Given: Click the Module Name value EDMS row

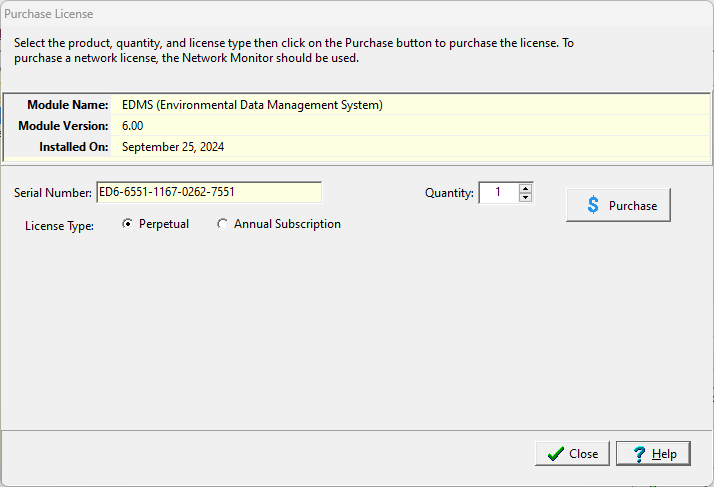Looking at the screenshot, I should coord(252,104).
